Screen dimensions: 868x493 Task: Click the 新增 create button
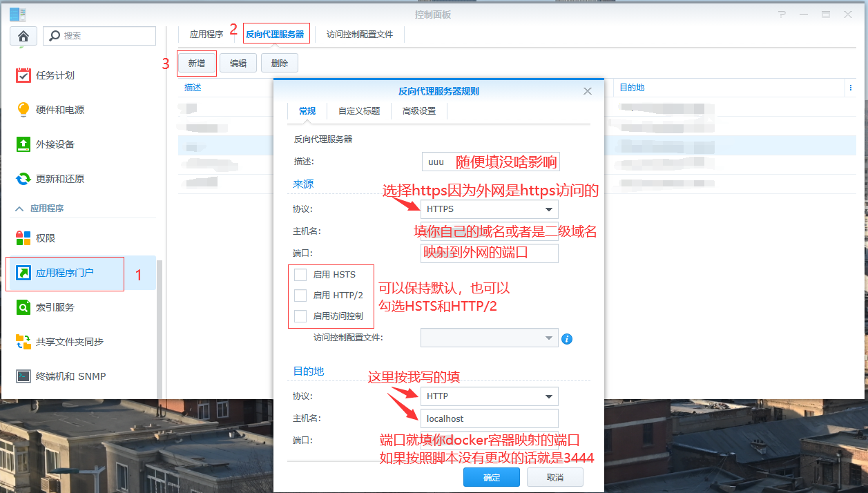196,64
